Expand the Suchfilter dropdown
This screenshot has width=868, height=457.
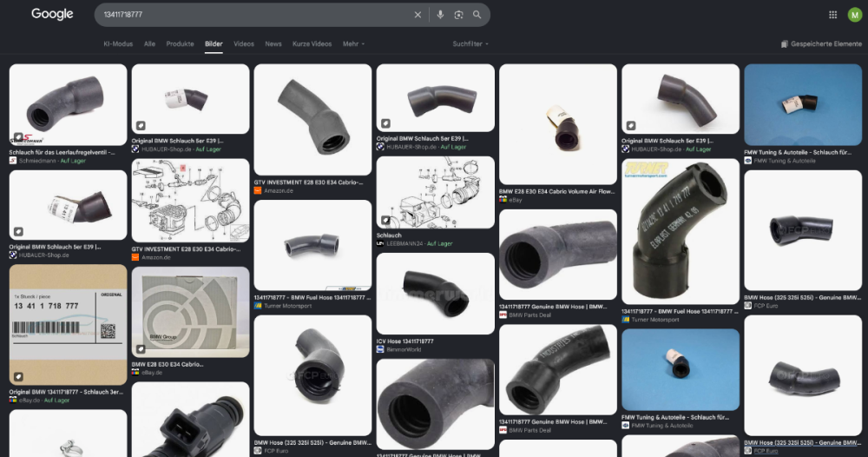tap(470, 43)
